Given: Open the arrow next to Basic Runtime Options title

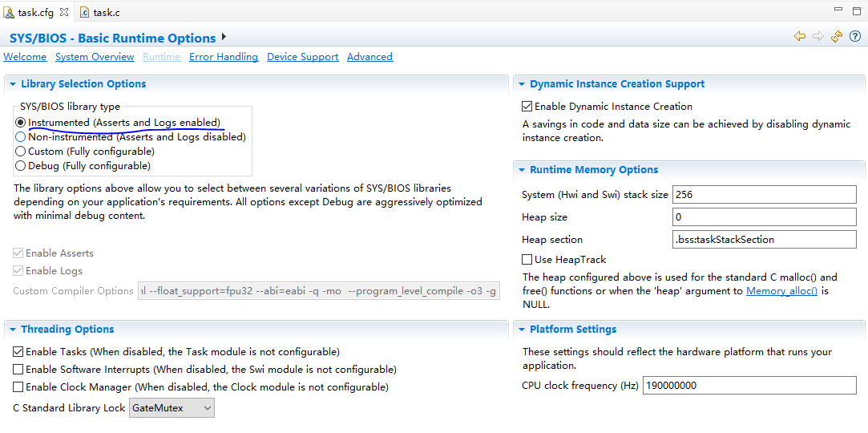Looking at the screenshot, I should click(x=224, y=37).
